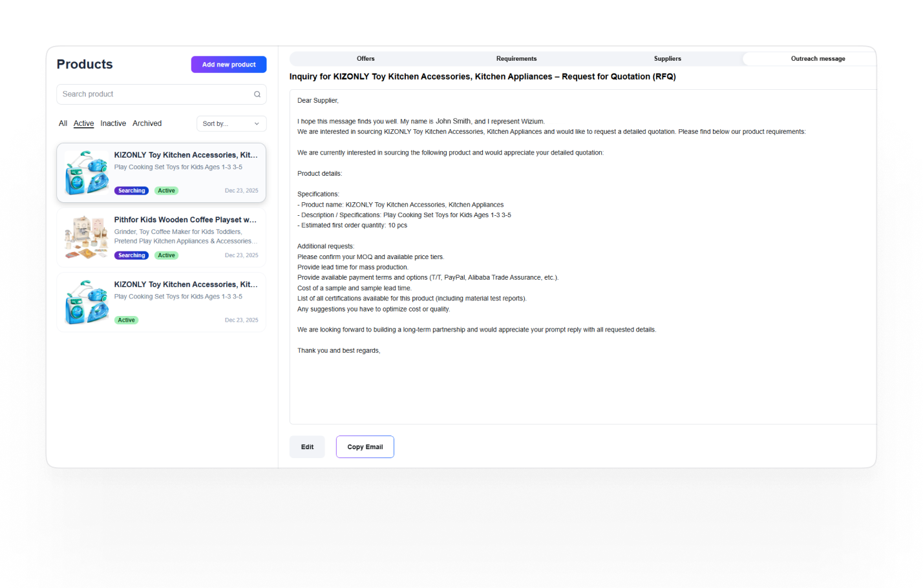
Task: Select the Inactive filter tab
Action: [x=113, y=123]
